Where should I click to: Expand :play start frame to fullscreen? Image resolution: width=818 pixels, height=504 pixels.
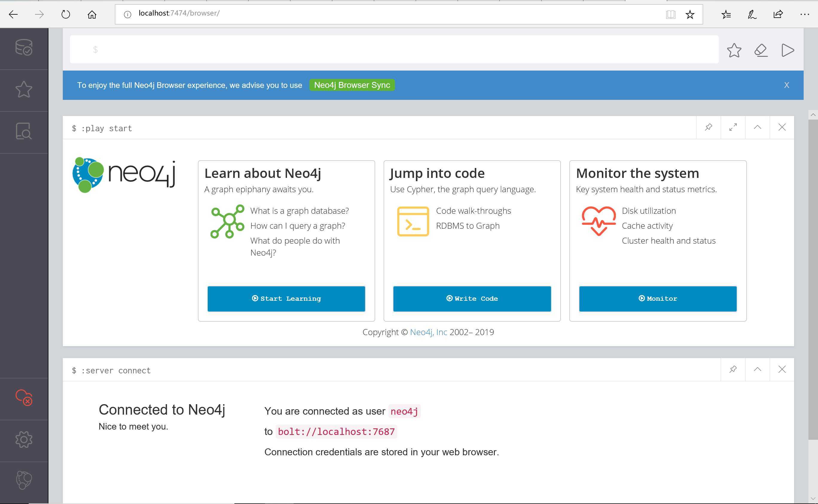[x=733, y=127]
